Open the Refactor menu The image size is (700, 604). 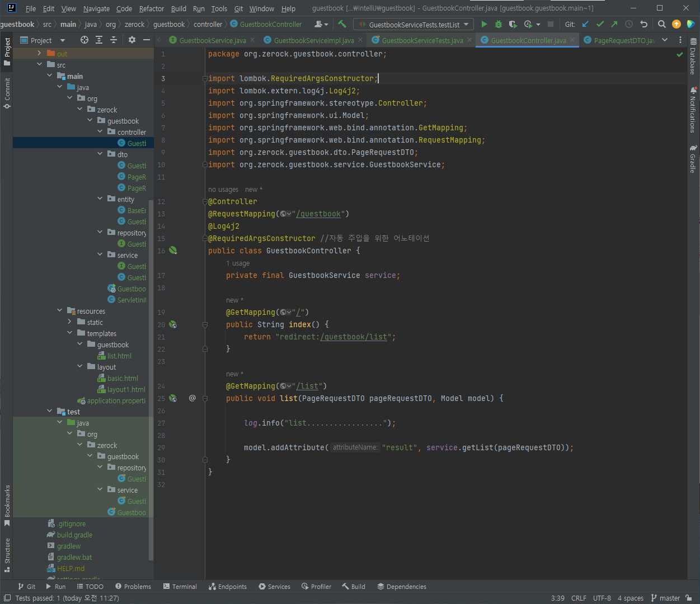click(x=152, y=8)
